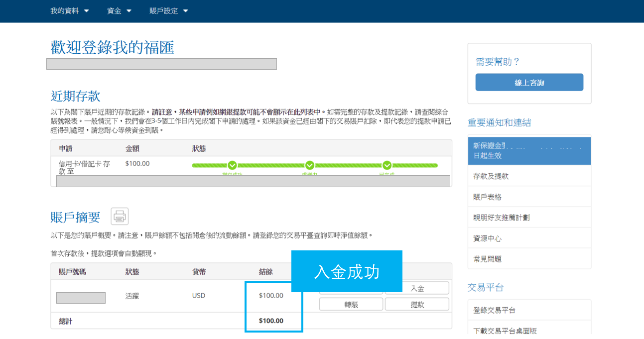
Task: Click last green checkmark in deposit progress
Action: (x=387, y=165)
